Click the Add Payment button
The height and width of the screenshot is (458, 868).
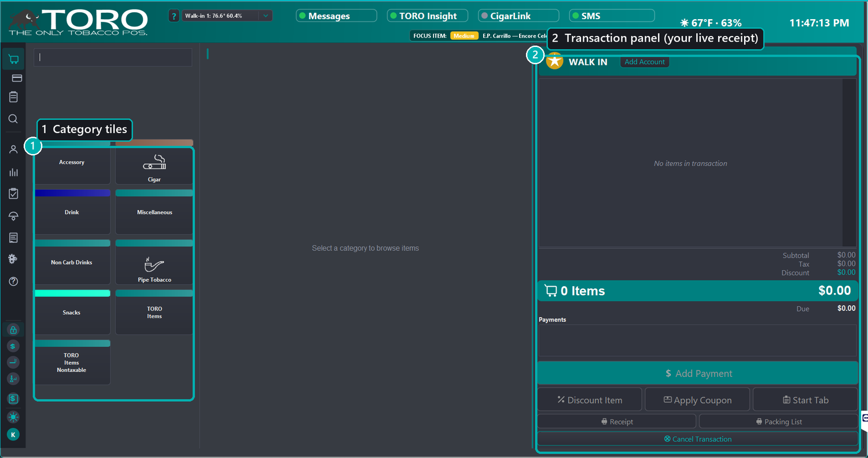pyautogui.click(x=698, y=373)
